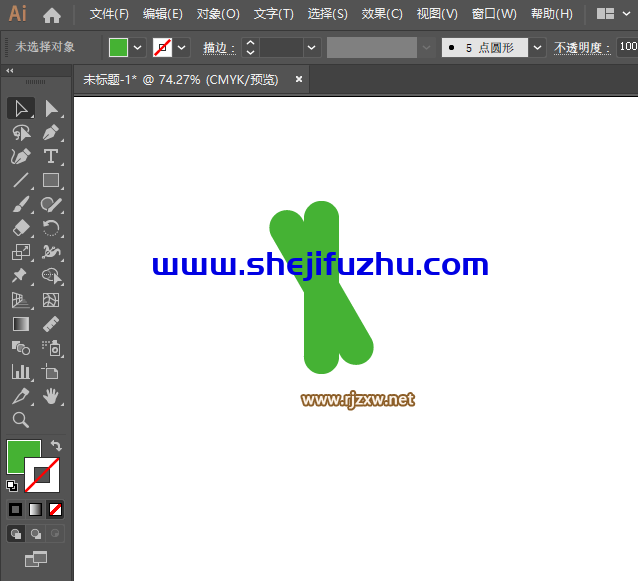This screenshot has width=638, height=581.
Task: Select the Rectangle tool
Action: (51, 180)
